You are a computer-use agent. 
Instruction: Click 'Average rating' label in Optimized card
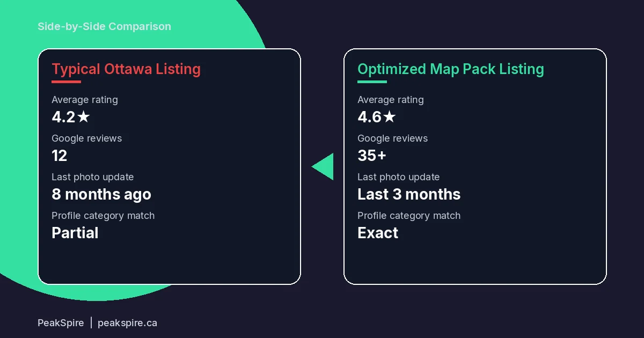(x=391, y=100)
